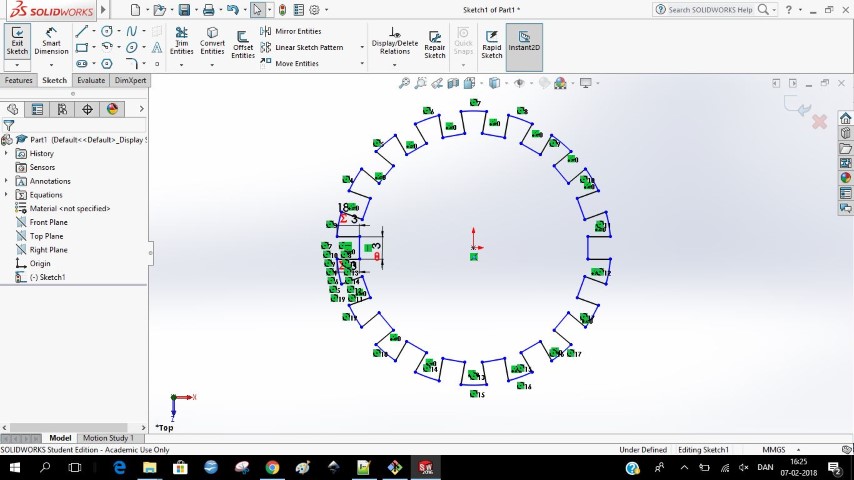Open the Trim Entities tool
Screen dimensions: 854x480
(181, 41)
